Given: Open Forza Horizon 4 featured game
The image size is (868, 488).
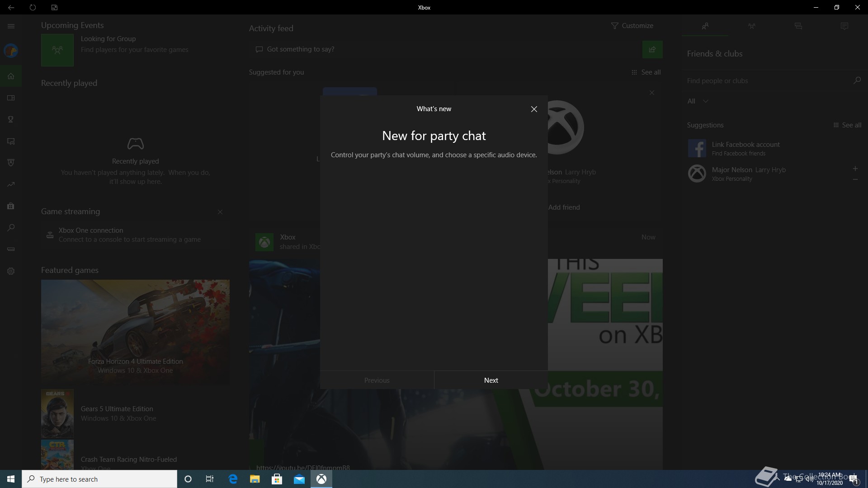Looking at the screenshot, I should coord(135,332).
